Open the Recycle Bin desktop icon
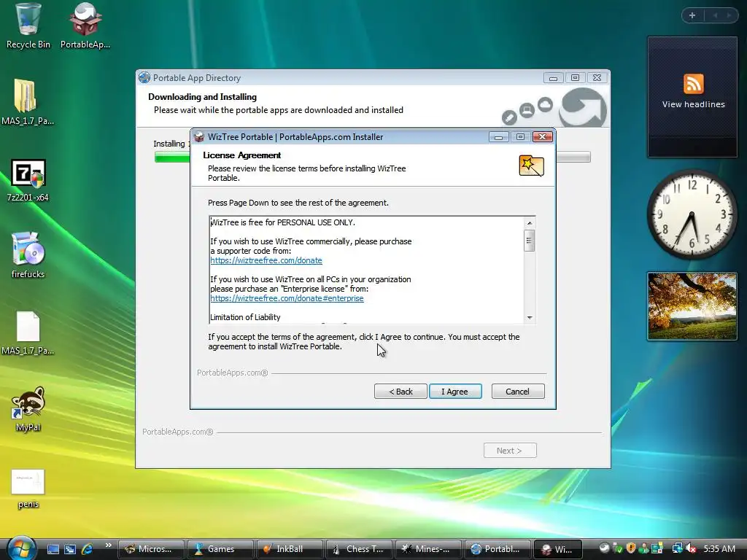Viewport: 747px width, 560px height. (x=28, y=26)
